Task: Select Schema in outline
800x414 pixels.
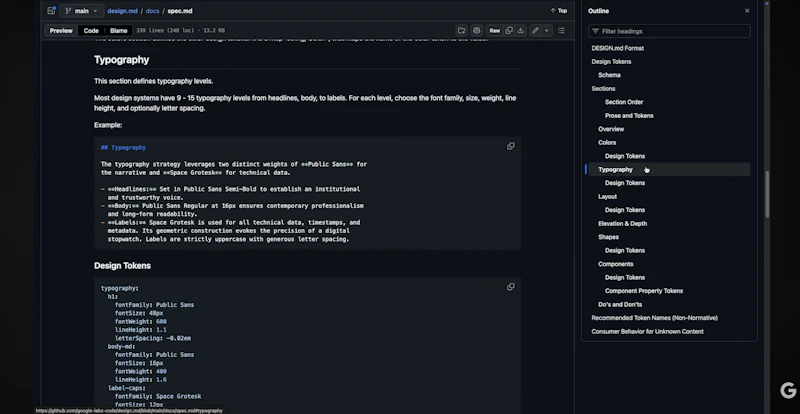Action: (609, 75)
